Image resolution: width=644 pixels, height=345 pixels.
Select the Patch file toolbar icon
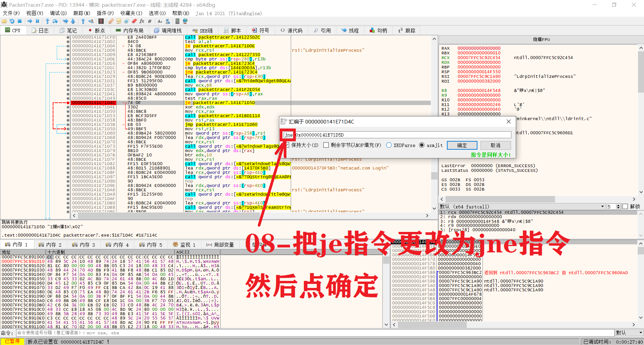click(x=111, y=21)
